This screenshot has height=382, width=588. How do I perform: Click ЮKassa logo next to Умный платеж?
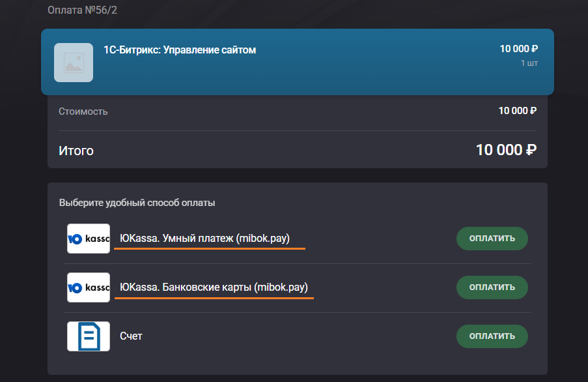89,239
